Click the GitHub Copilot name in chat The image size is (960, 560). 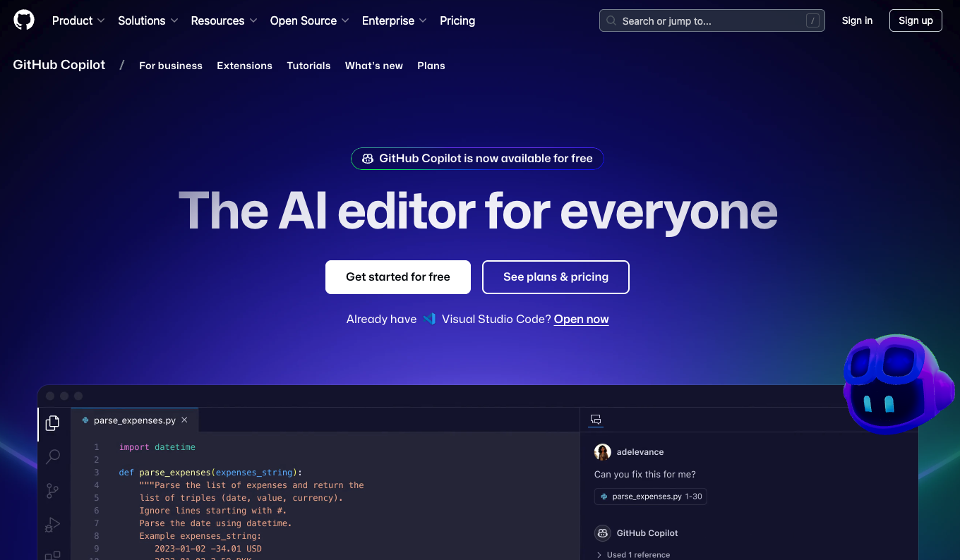647,533
